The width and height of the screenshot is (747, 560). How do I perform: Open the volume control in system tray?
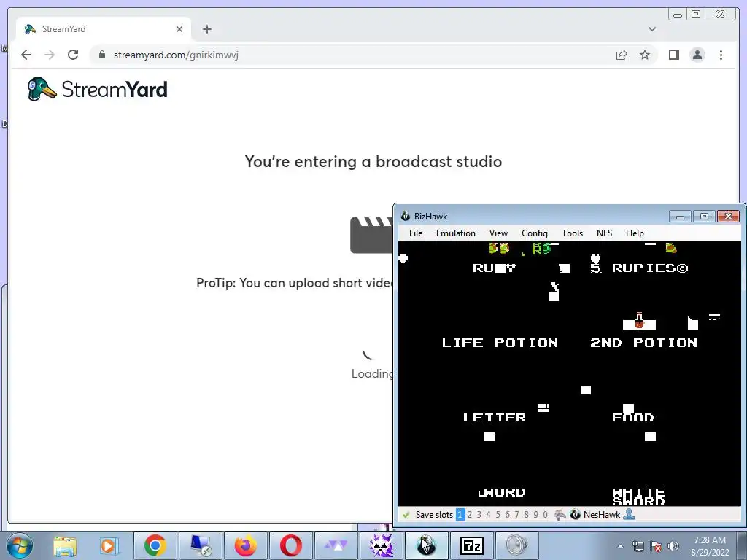pyautogui.click(x=673, y=546)
